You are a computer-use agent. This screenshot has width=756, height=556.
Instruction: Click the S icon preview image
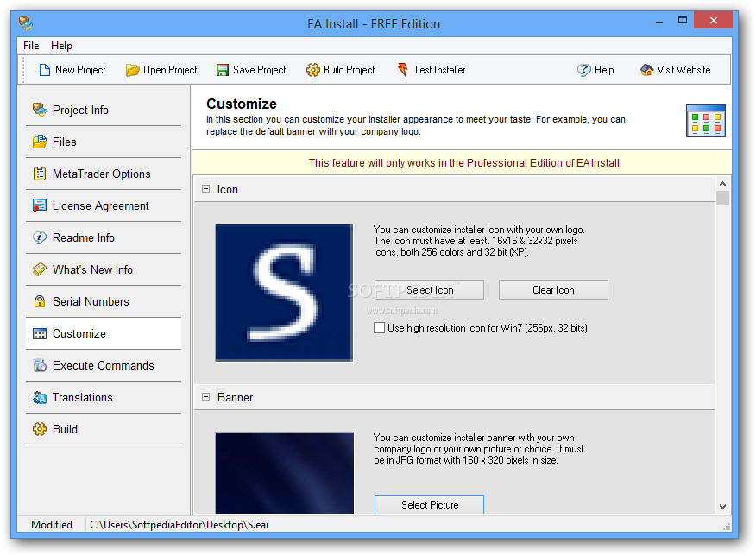pos(284,293)
